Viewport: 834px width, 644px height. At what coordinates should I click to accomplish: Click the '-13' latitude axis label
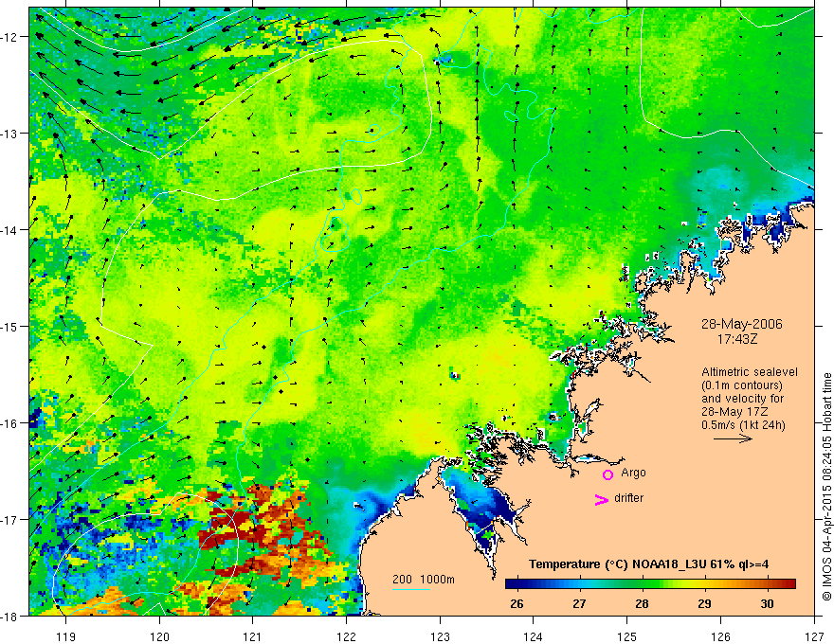9,134
